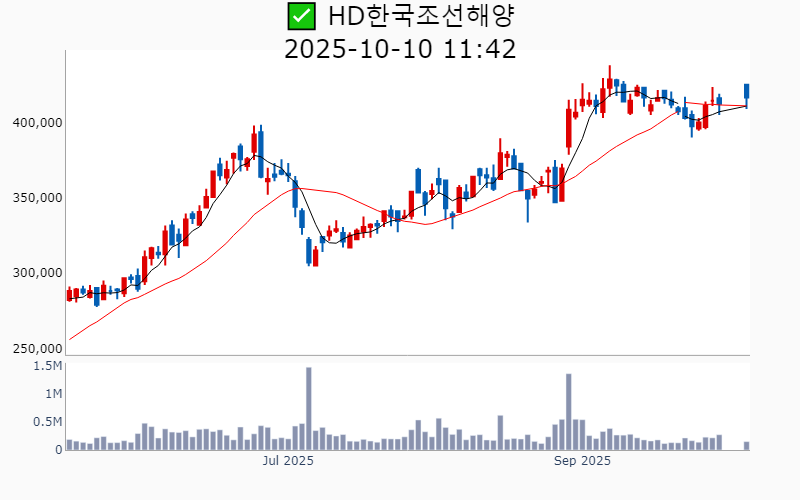Select the 300,000 price axis label
Image resolution: width=800 pixels, height=500 pixels.
click(x=38, y=273)
